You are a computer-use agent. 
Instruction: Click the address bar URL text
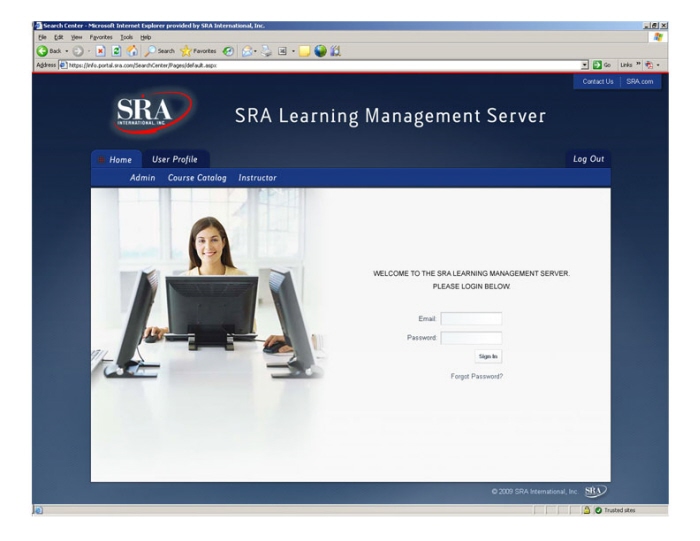click(x=142, y=65)
